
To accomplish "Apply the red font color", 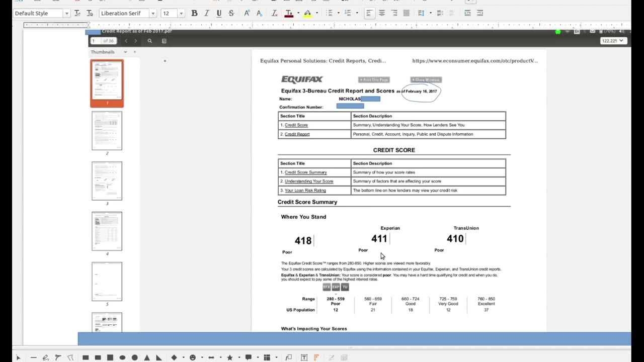I will click(x=289, y=13).
